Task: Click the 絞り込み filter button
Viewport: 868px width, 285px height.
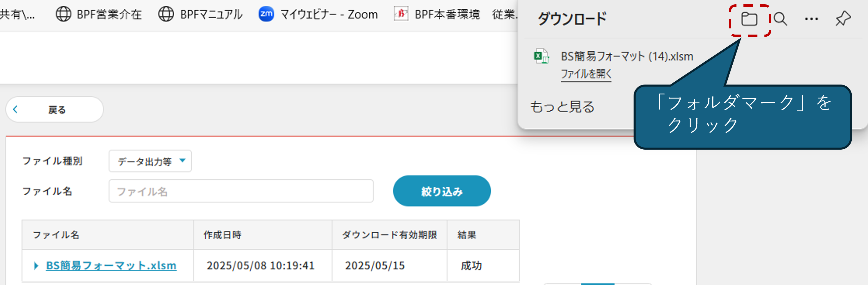Action: [x=442, y=191]
